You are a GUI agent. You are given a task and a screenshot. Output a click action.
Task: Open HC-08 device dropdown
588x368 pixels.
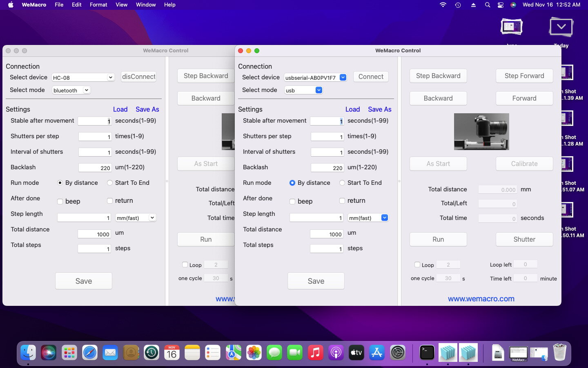83,77
